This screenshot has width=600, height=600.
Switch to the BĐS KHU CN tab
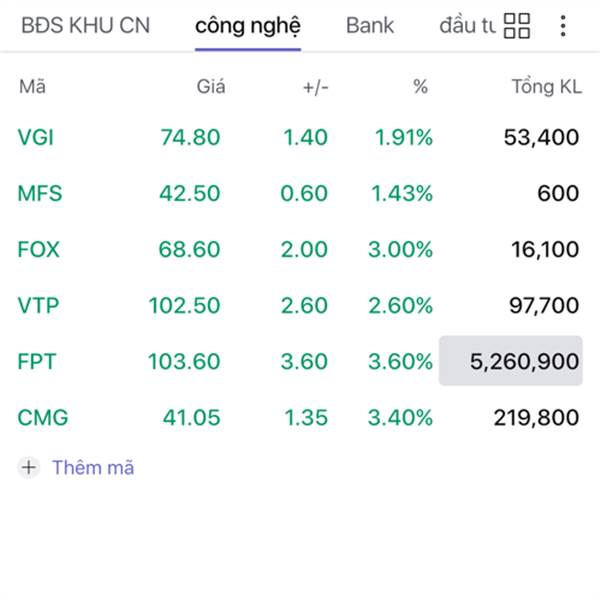point(85,26)
